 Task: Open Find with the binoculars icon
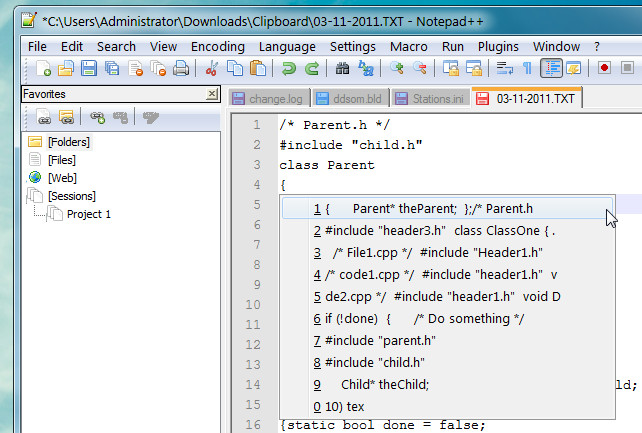(x=343, y=68)
